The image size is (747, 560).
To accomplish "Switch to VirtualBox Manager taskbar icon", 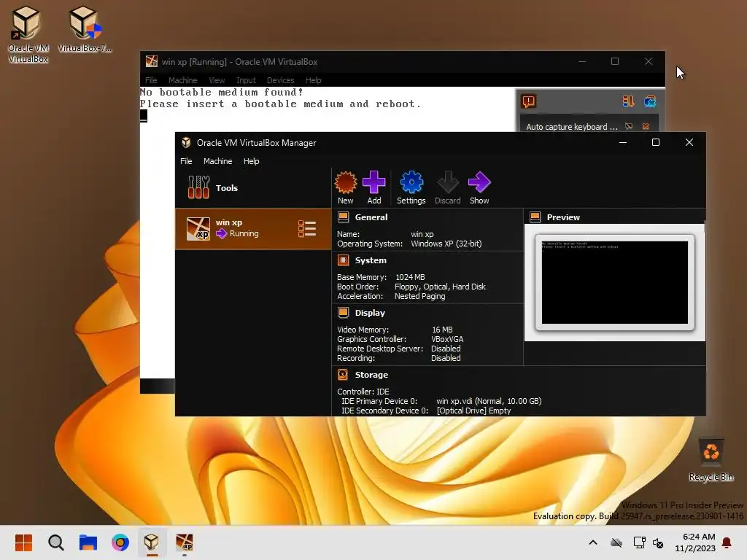I will tap(152, 542).
